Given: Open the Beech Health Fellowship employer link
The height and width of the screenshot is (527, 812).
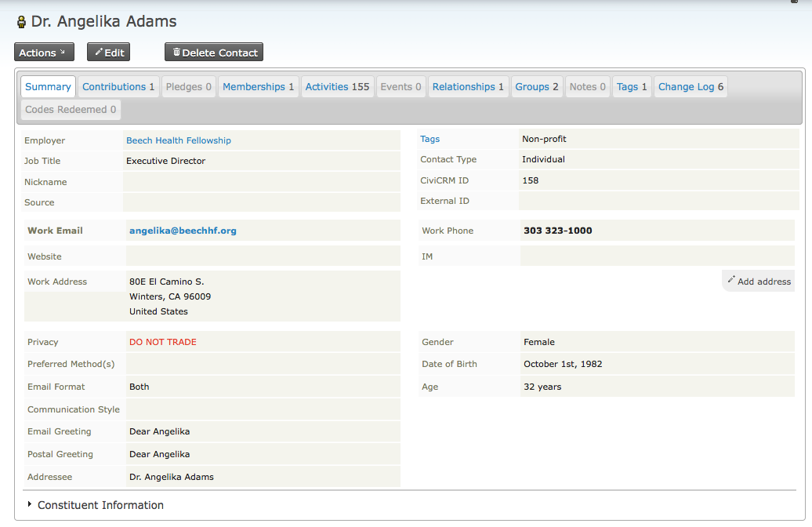Looking at the screenshot, I should point(178,140).
